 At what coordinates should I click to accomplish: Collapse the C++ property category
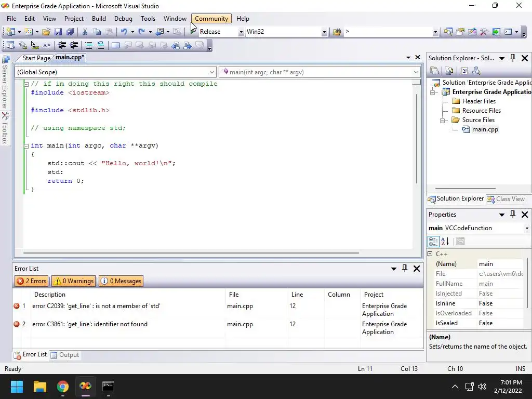(430, 254)
